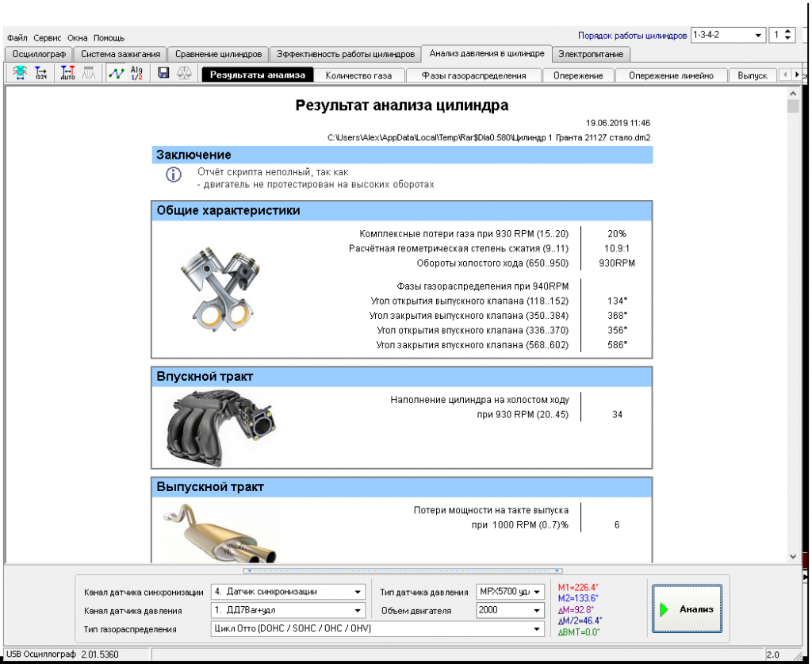This screenshot has width=812, height=664.
Task: Save report with floppy disk icon
Action: [x=163, y=73]
